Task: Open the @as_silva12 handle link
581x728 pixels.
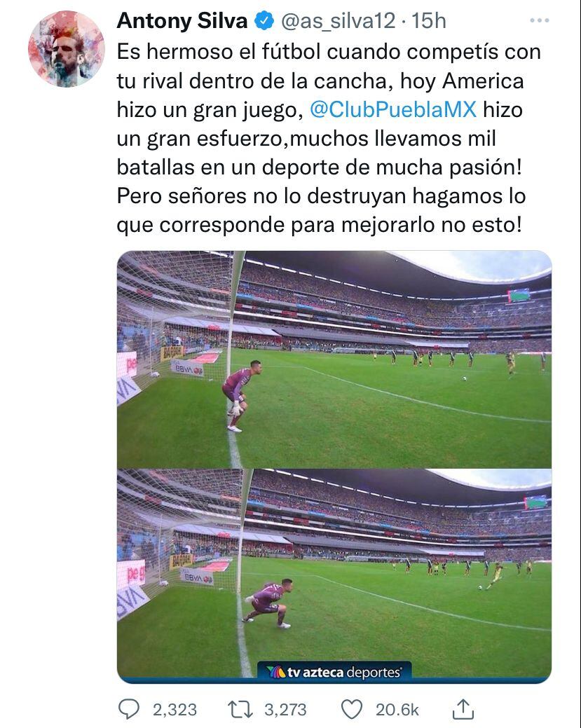Action: (338, 21)
